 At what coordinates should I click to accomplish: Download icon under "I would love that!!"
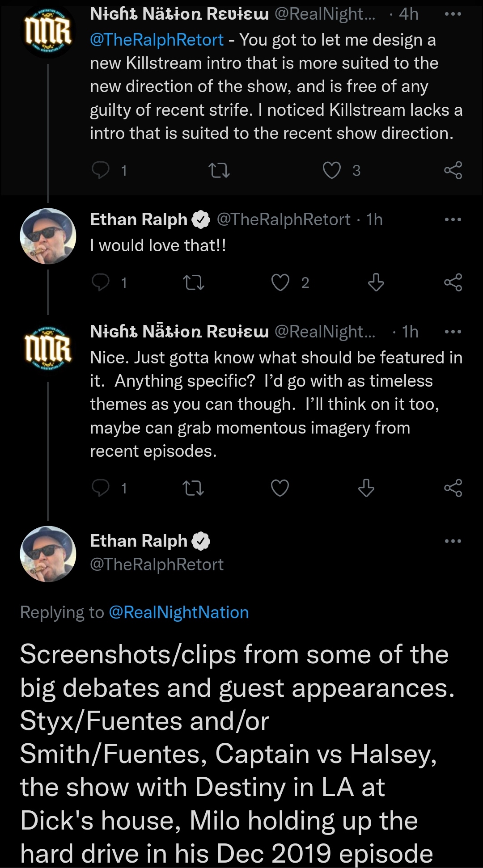[x=376, y=282]
